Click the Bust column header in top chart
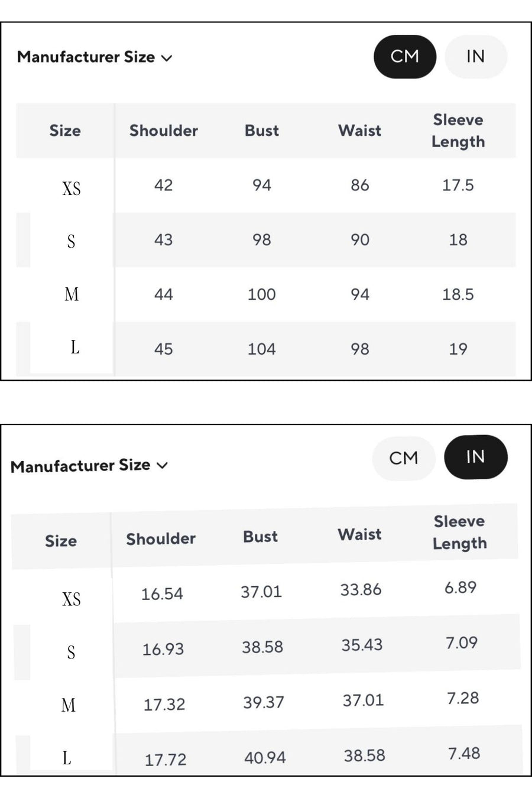 [261, 131]
